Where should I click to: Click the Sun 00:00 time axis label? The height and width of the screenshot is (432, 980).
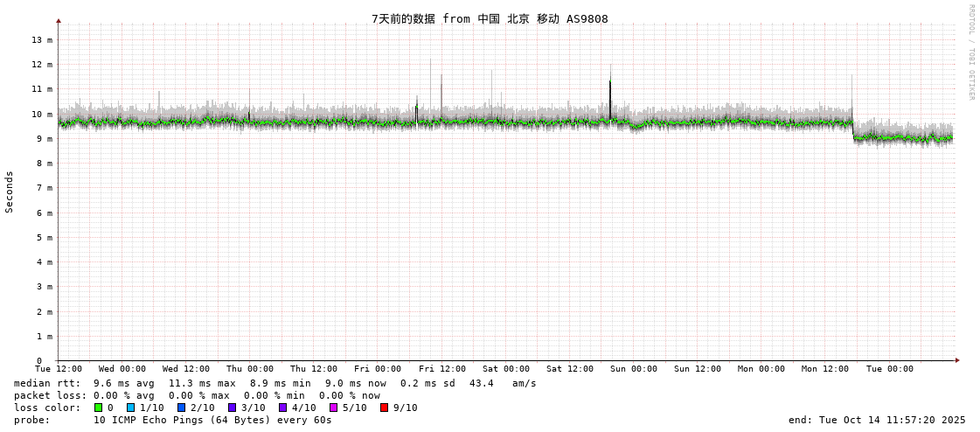(634, 369)
